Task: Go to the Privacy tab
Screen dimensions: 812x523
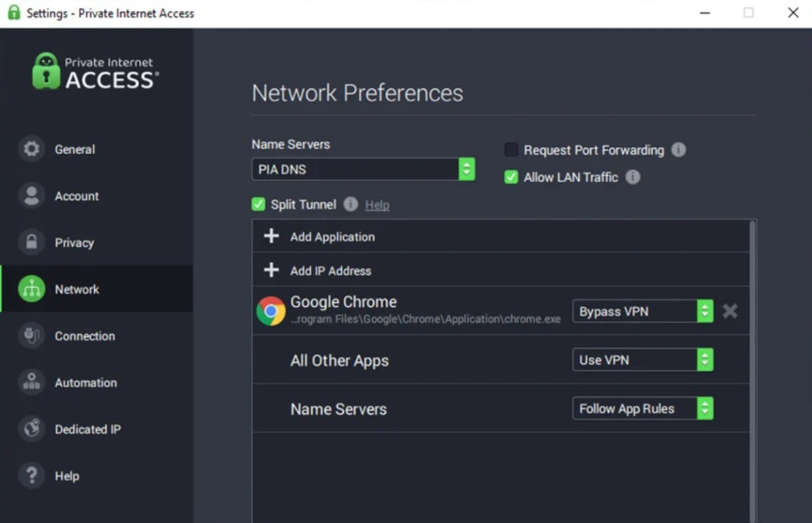Action: pyautogui.click(x=97, y=242)
